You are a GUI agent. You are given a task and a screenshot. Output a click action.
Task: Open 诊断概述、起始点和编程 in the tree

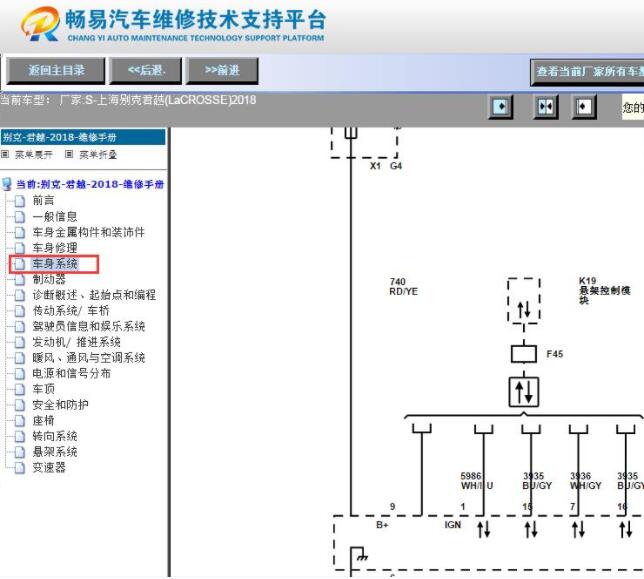(94, 295)
